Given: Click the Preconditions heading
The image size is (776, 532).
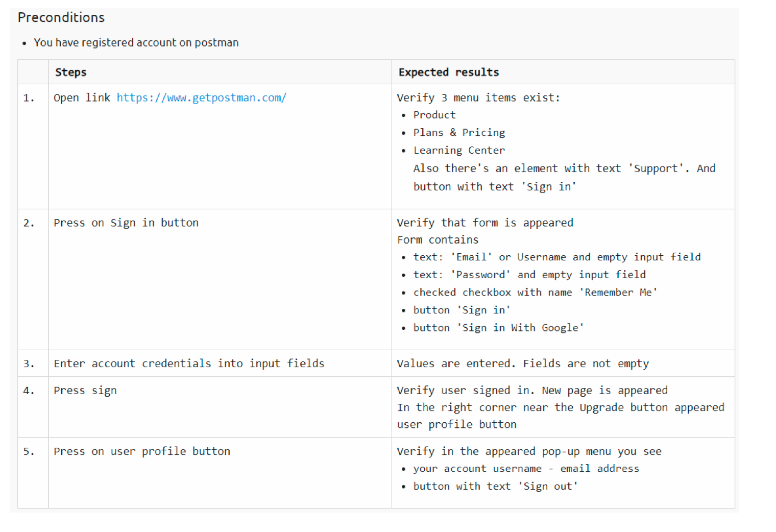Looking at the screenshot, I should pyautogui.click(x=61, y=17).
